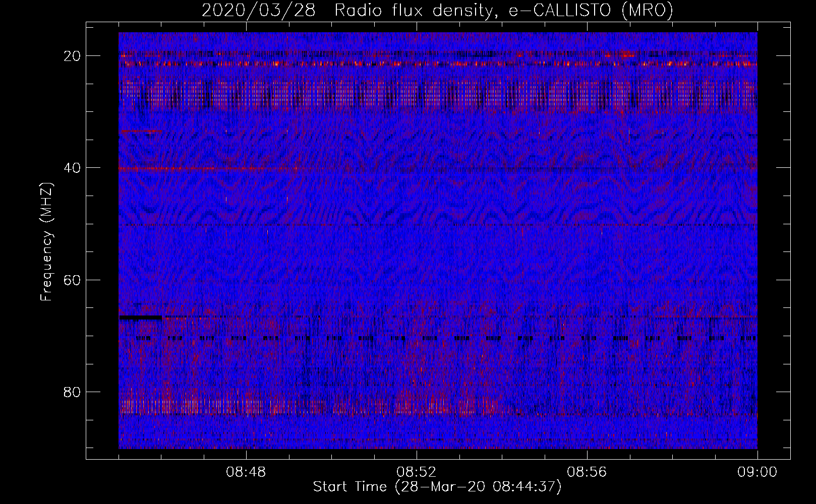Click the '08:48' time tick label
The height and width of the screenshot is (504, 816).
coord(246,472)
